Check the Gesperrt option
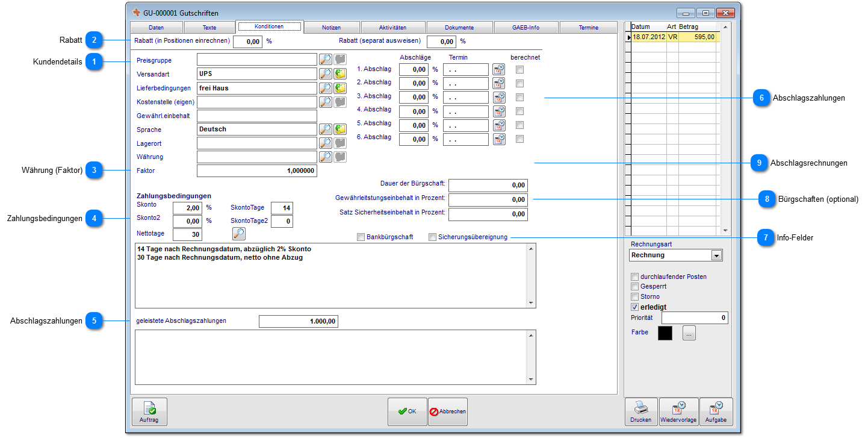Screen dimensions: 868x438 pyautogui.click(x=634, y=287)
